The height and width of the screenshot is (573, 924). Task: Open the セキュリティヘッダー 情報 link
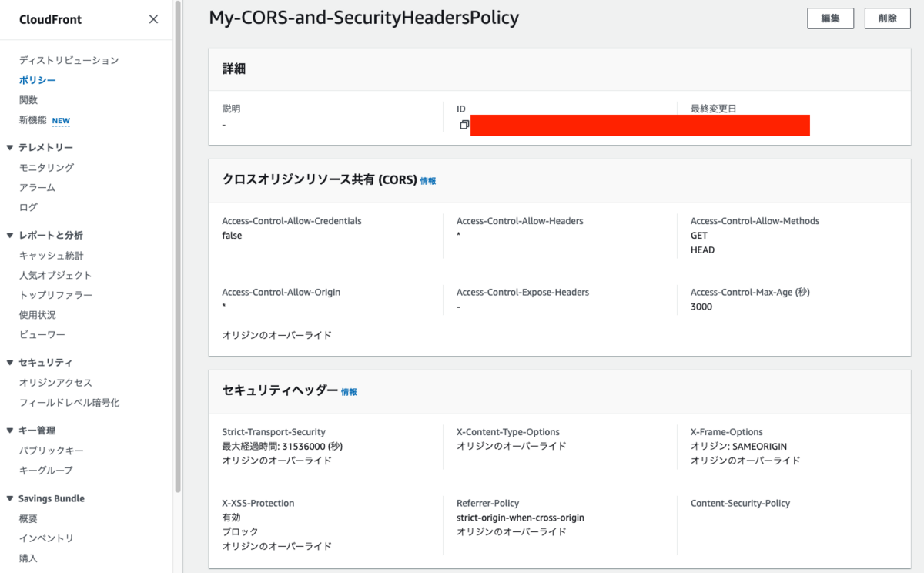[349, 392]
